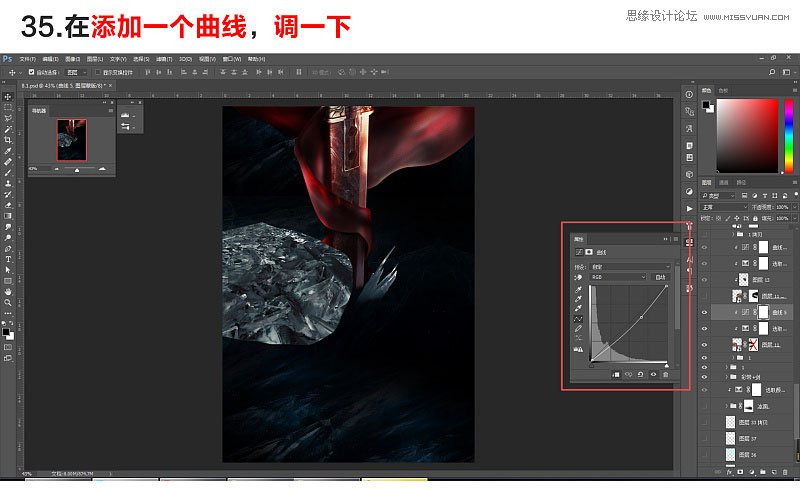The height and width of the screenshot is (489, 800).
Task: Click the add layer mask icon
Action: (x=740, y=472)
